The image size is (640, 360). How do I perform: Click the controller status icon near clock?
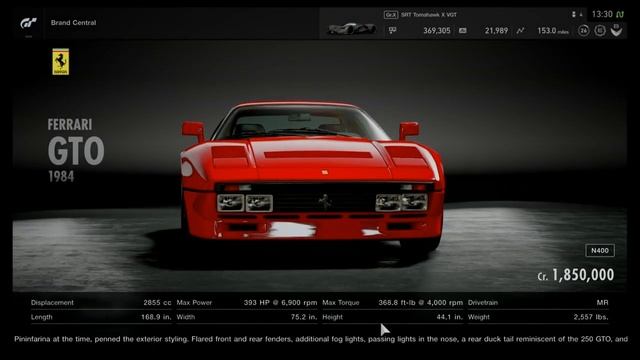pos(573,15)
